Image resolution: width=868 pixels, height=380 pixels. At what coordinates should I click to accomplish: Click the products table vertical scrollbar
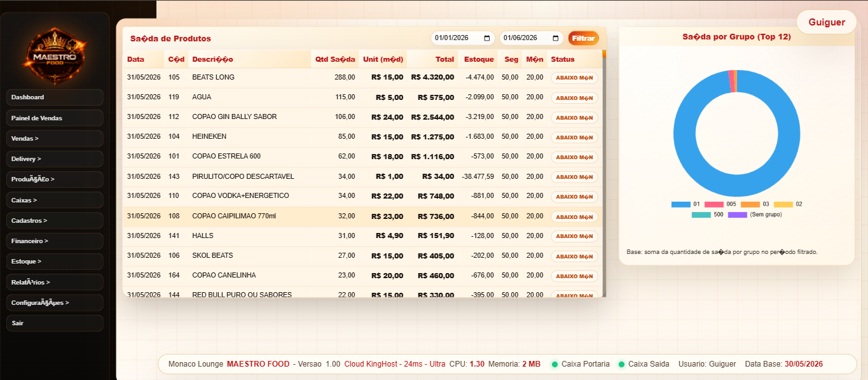tap(604, 172)
